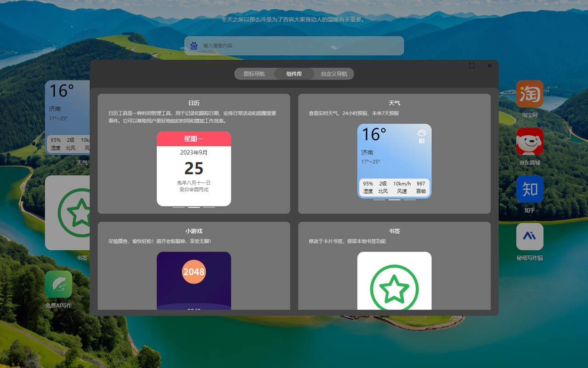Screen dimensions: 588x368
Task: Switch to the 自定义导航 tab
Action: [334, 74]
